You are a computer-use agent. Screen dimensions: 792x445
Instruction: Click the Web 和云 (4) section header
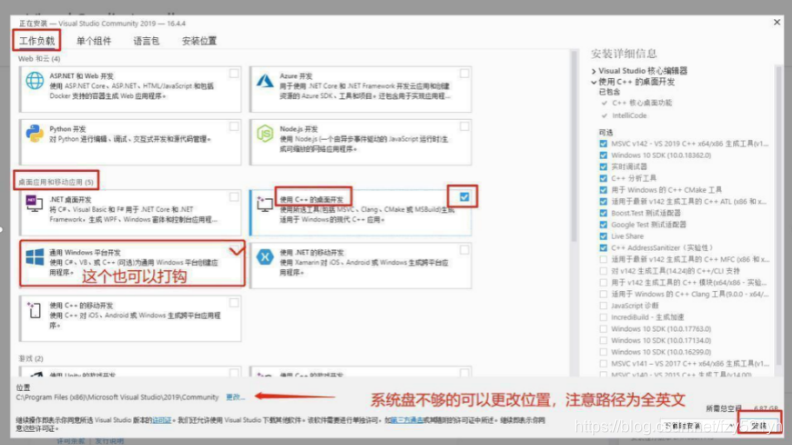point(39,59)
